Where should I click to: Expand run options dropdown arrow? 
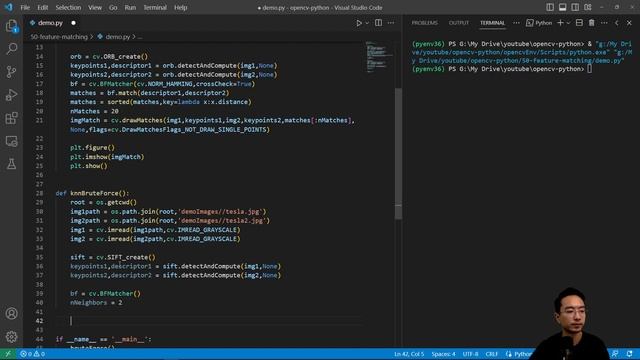point(367,23)
